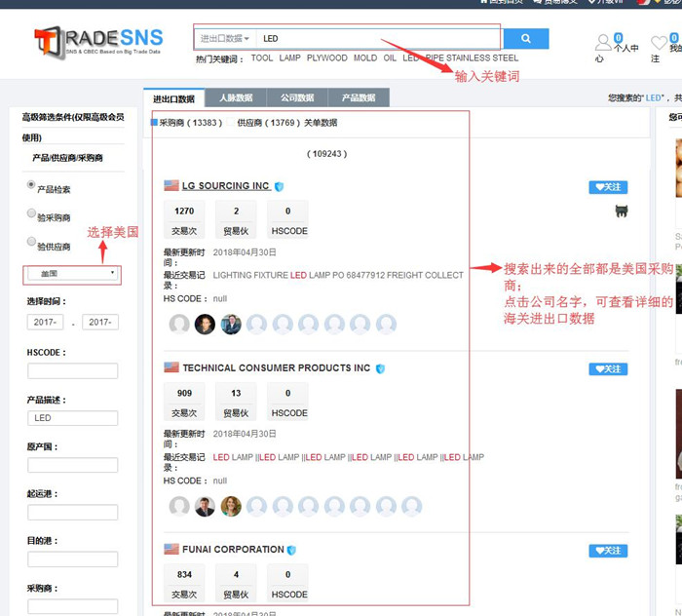The width and height of the screenshot is (682, 616).
Task: Open the TradeSNS logo home link
Action: point(98,42)
